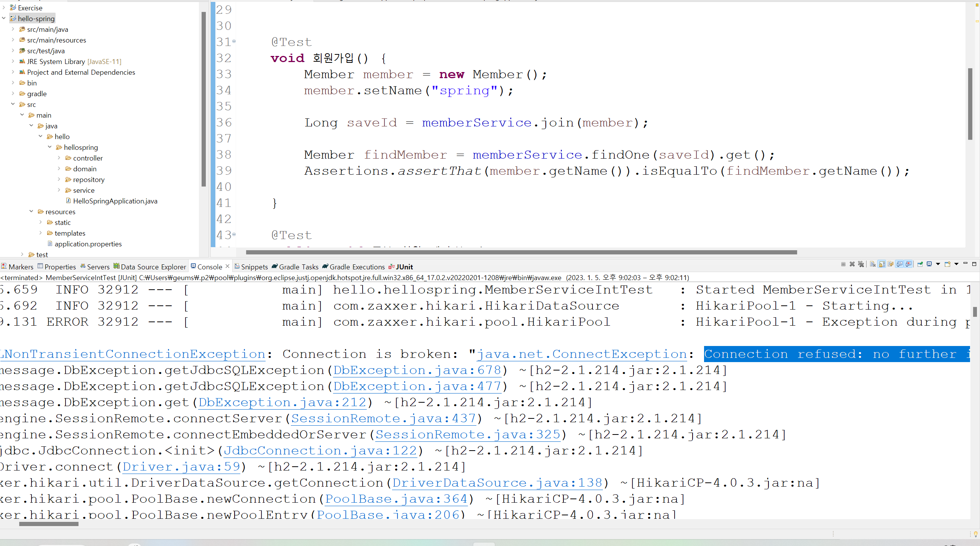Click the hello-spring project icon
This screenshot has width=980, height=546.
pyautogui.click(x=13, y=18)
